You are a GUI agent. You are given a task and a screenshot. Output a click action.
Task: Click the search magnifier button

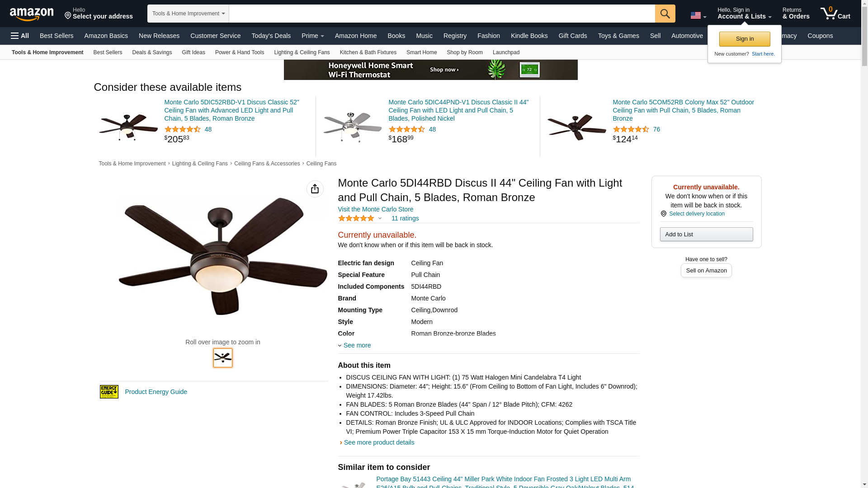(x=665, y=14)
